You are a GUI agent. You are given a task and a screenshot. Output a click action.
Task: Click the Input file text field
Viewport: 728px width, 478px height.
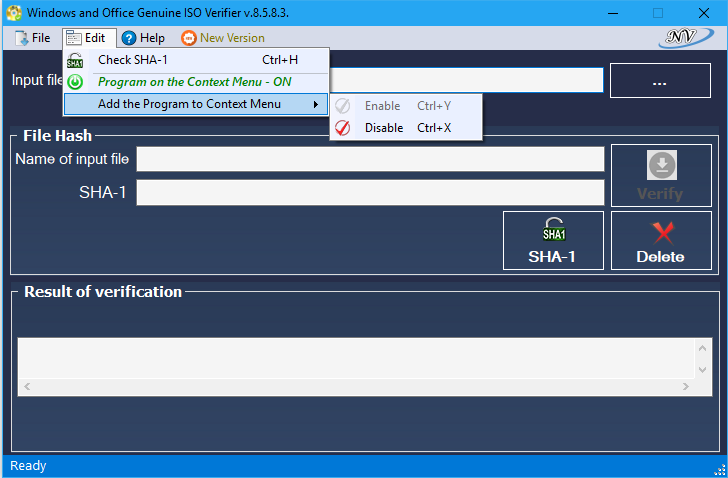[466, 80]
